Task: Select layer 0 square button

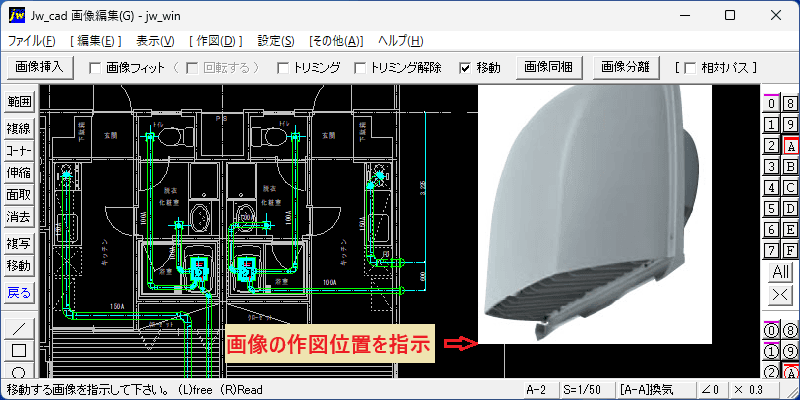Action: point(771,104)
